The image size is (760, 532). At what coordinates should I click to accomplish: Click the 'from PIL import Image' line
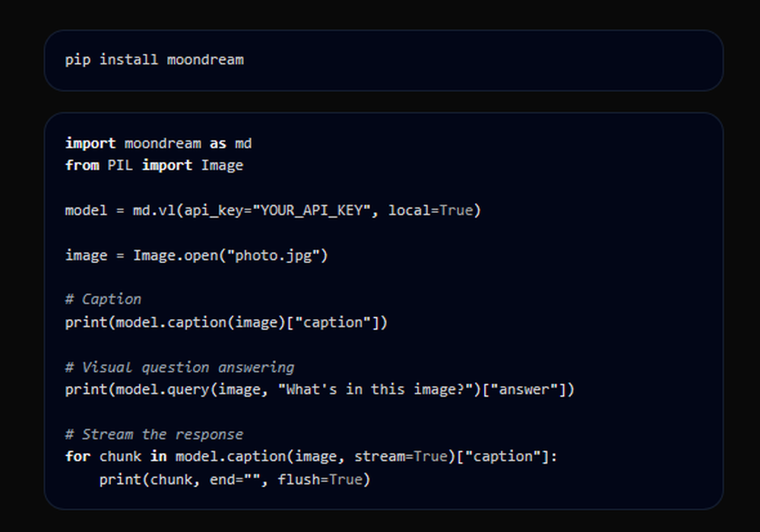[154, 165]
